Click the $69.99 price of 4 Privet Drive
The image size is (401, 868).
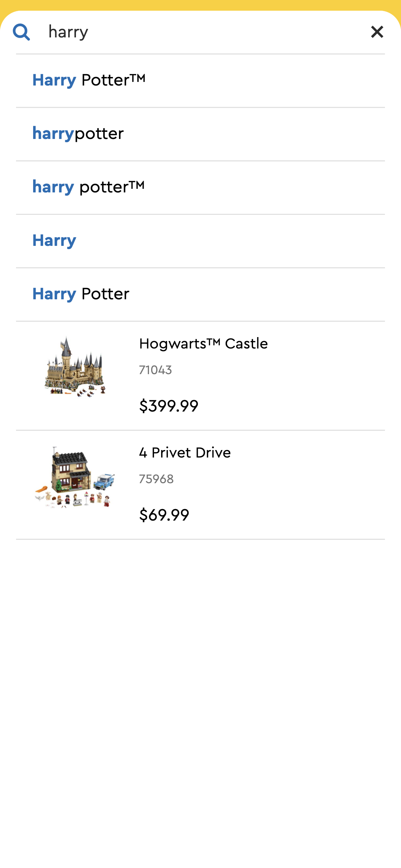[164, 514]
